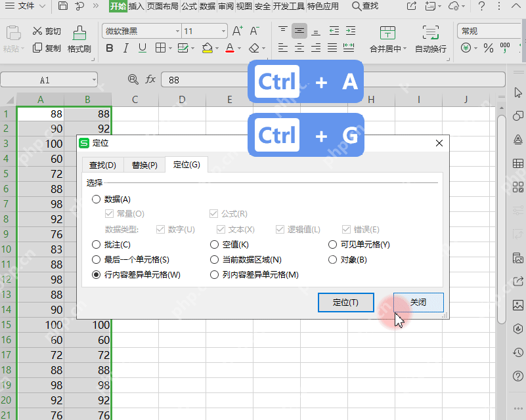Image resolution: width=526 pixels, height=420 pixels.
Task: Expand the font color dropdown arrow
Action: (239, 49)
